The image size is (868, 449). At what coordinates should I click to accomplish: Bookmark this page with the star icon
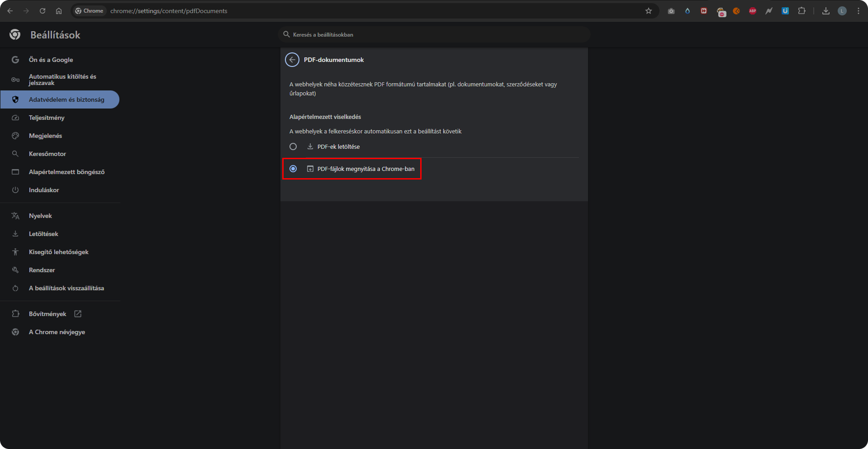649,11
